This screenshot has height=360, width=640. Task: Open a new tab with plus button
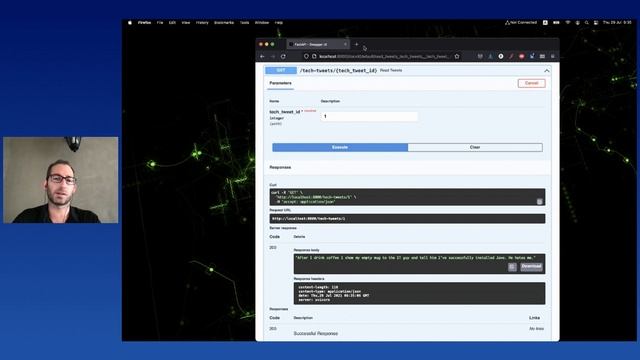click(356, 44)
